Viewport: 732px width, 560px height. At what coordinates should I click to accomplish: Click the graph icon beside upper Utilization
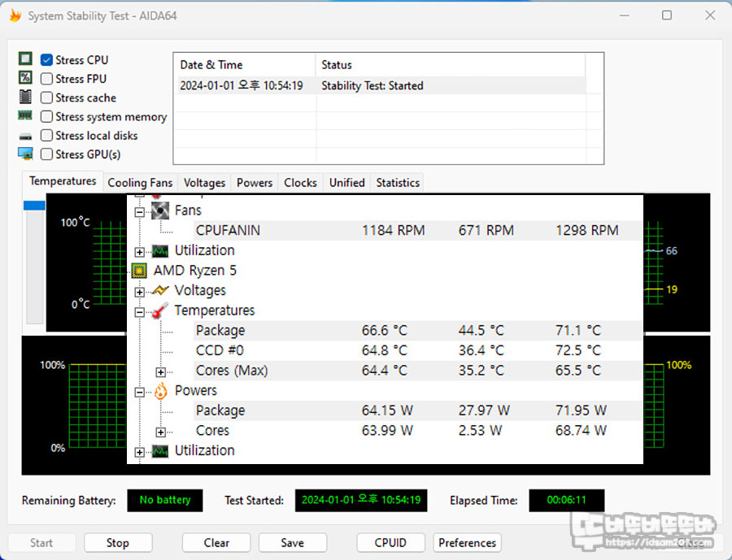pyautogui.click(x=160, y=251)
